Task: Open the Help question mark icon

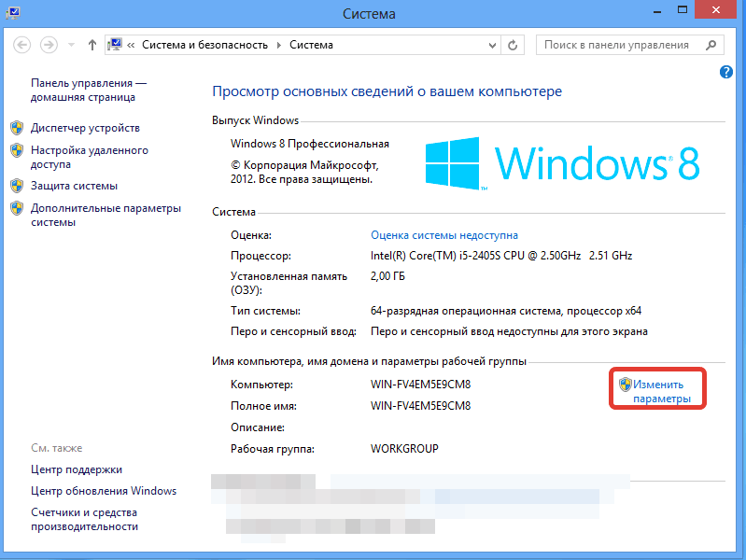Action: 726,72
